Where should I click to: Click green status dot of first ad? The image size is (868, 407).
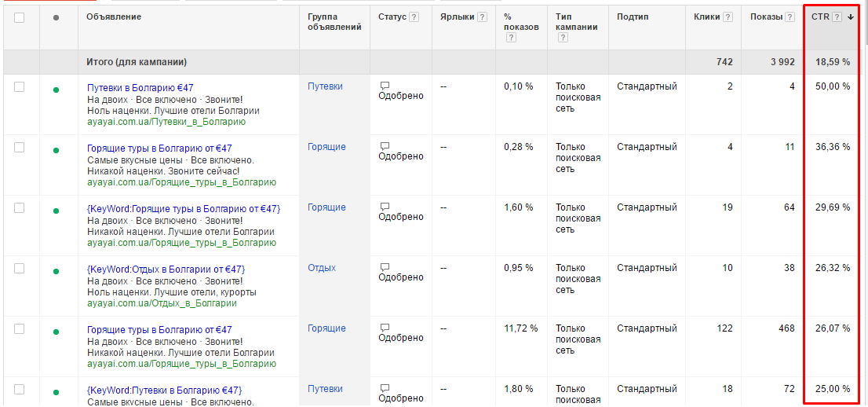tap(56, 90)
